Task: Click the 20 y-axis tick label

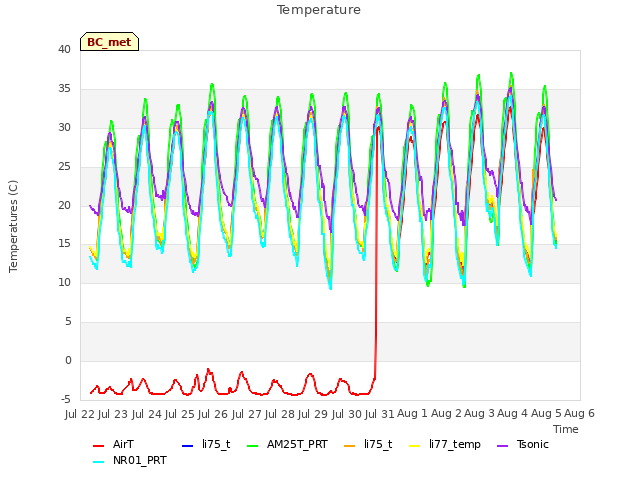Action: click(x=64, y=205)
